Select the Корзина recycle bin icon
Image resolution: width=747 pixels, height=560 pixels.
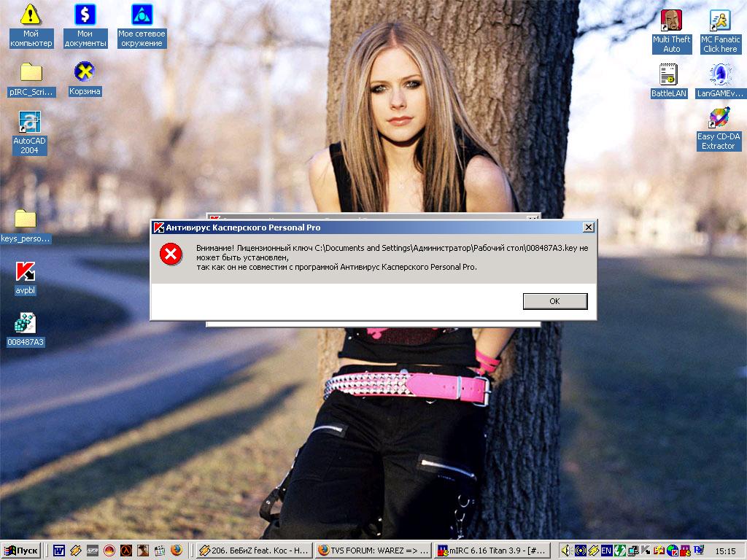tap(85, 72)
